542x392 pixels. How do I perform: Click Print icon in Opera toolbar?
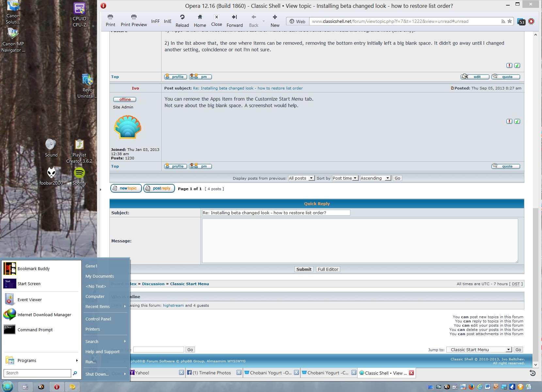tap(110, 17)
